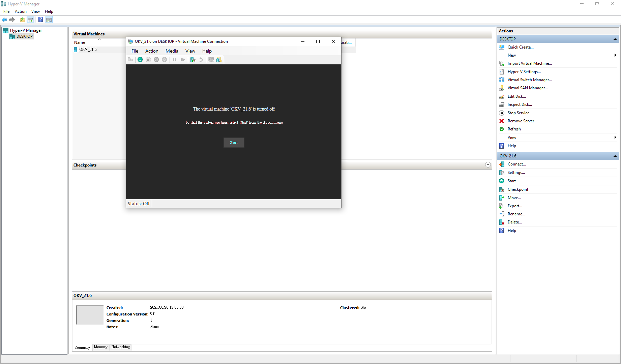Open the Help icon in the main toolbar
The height and width of the screenshot is (364, 621).
click(40, 20)
